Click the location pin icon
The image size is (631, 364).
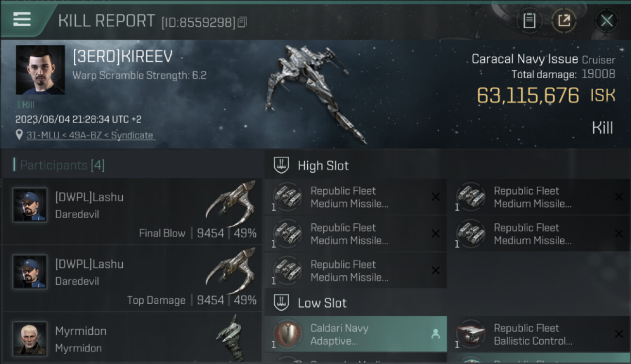pos(19,135)
